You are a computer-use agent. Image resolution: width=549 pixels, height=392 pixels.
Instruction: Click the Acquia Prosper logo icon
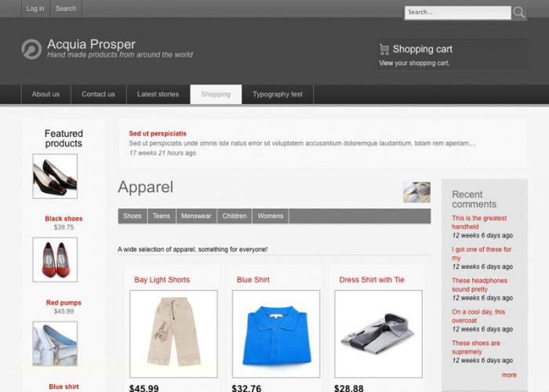pos(31,49)
